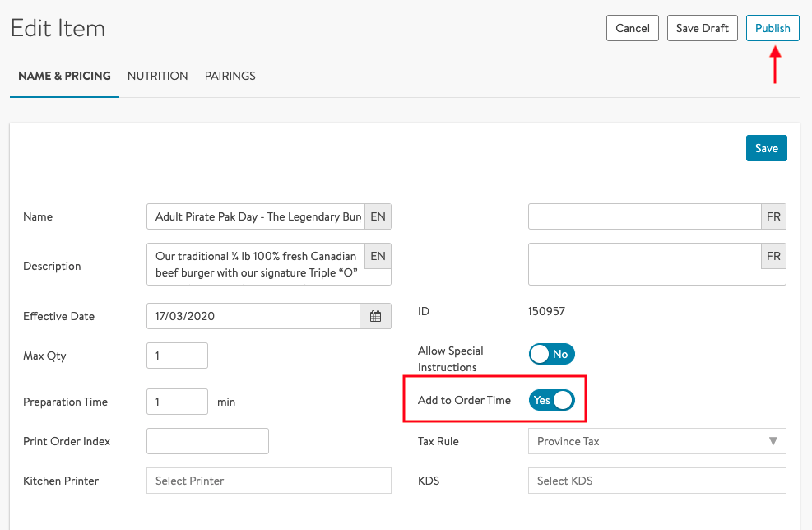Screen dimensions: 812x530
Task: Click the EN language badge beside Description
Action: click(378, 256)
